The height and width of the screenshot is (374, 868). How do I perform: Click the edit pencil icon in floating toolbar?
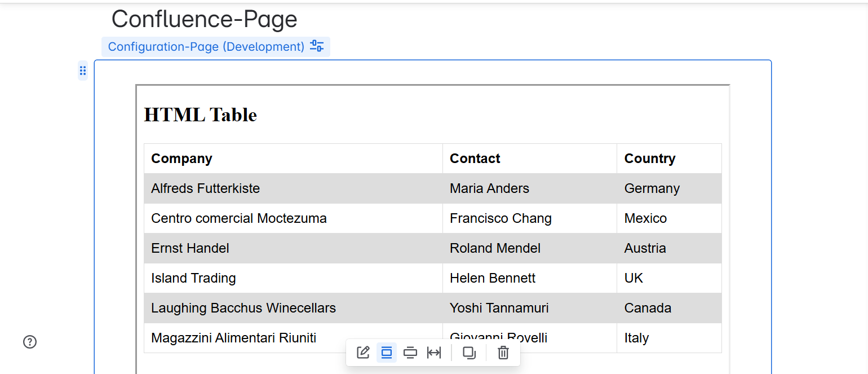pos(364,353)
